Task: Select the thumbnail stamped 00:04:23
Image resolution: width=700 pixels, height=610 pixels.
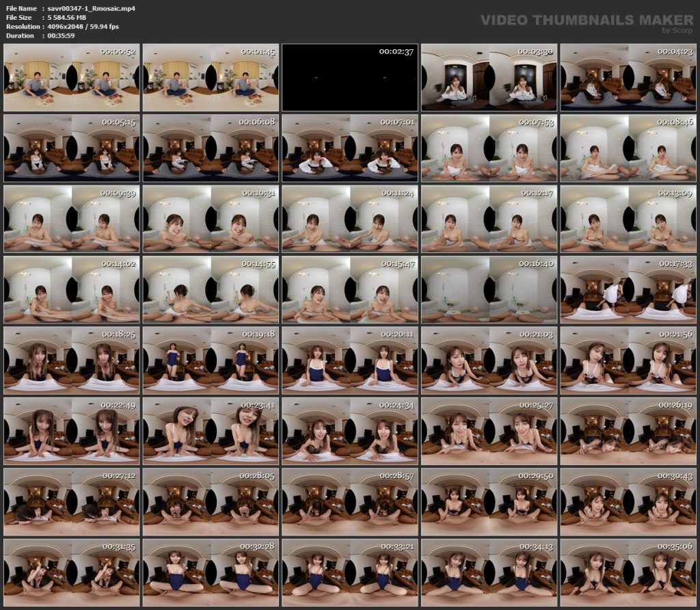Action: (x=628, y=77)
